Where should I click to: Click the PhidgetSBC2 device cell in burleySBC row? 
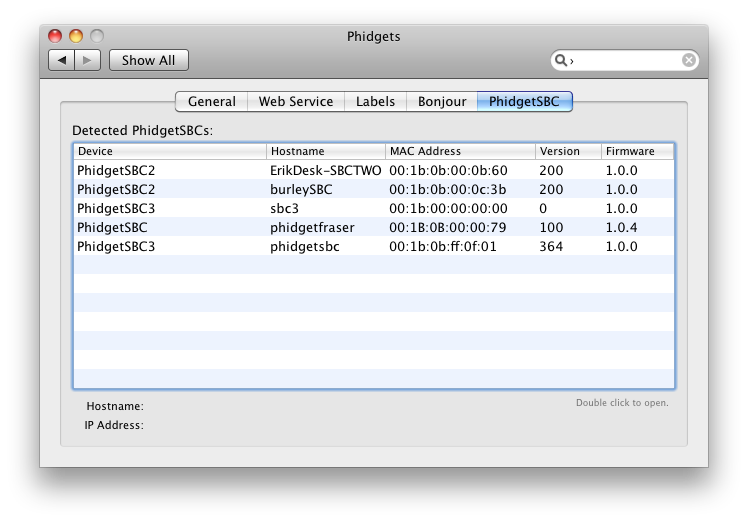pos(116,189)
